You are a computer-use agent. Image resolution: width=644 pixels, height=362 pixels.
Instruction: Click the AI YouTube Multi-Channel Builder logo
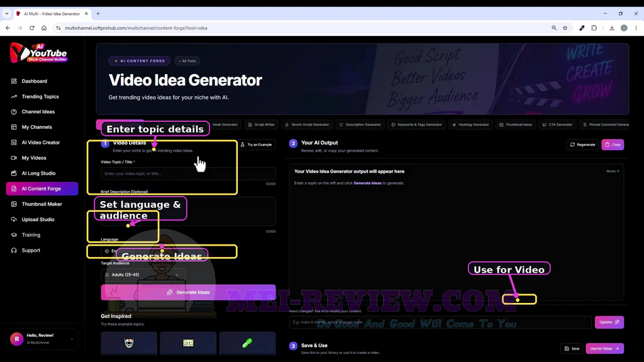pos(38,53)
